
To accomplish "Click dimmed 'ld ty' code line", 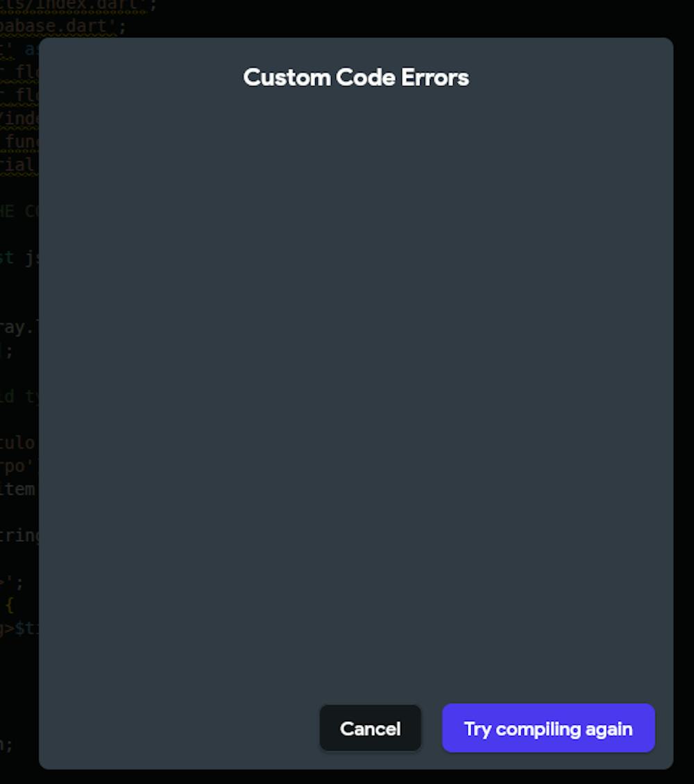I will coord(19,397).
